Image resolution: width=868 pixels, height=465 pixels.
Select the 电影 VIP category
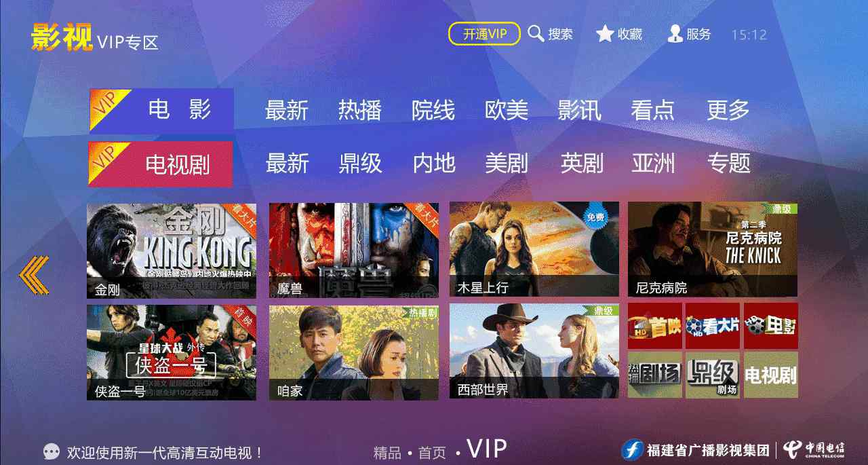click(x=161, y=109)
